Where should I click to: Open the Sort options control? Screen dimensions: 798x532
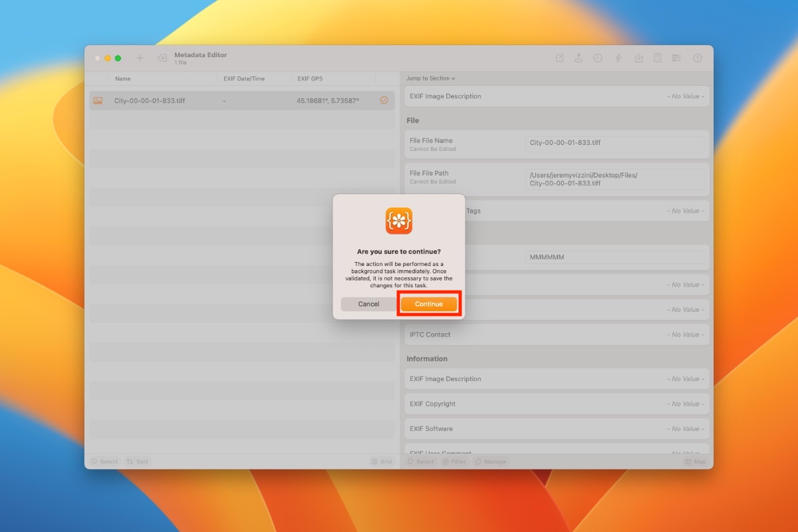[138, 461]
